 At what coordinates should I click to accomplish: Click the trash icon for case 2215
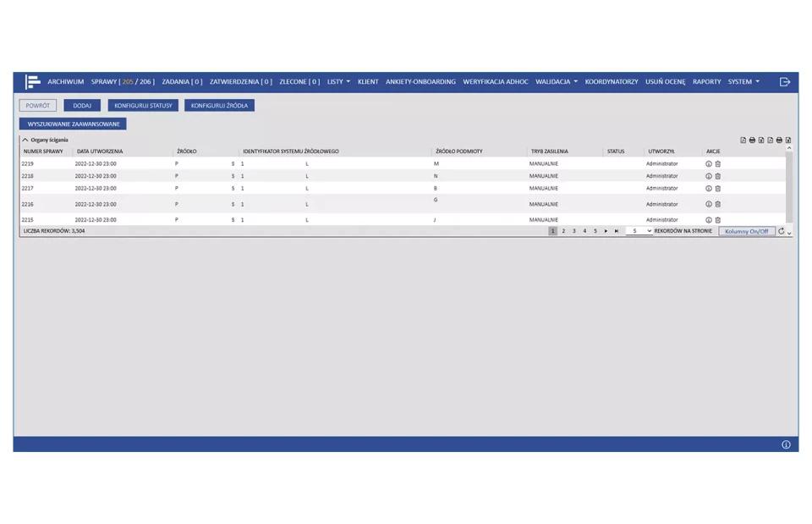(x=718, y=220)
